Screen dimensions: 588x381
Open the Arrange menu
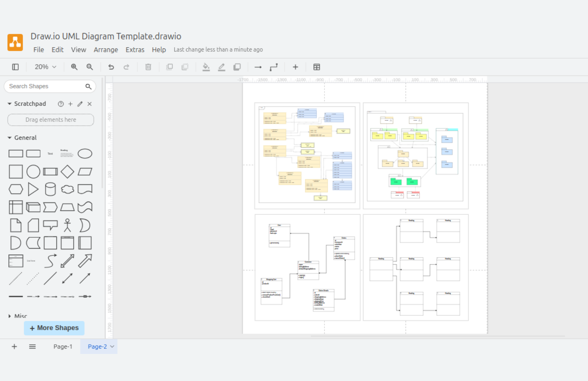(x=106, y=50)
